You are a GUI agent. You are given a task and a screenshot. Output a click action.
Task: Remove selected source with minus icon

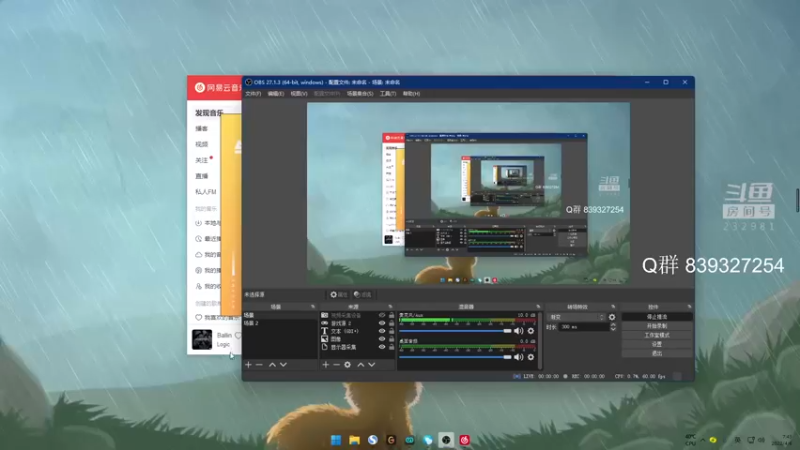tap(336, 365)
